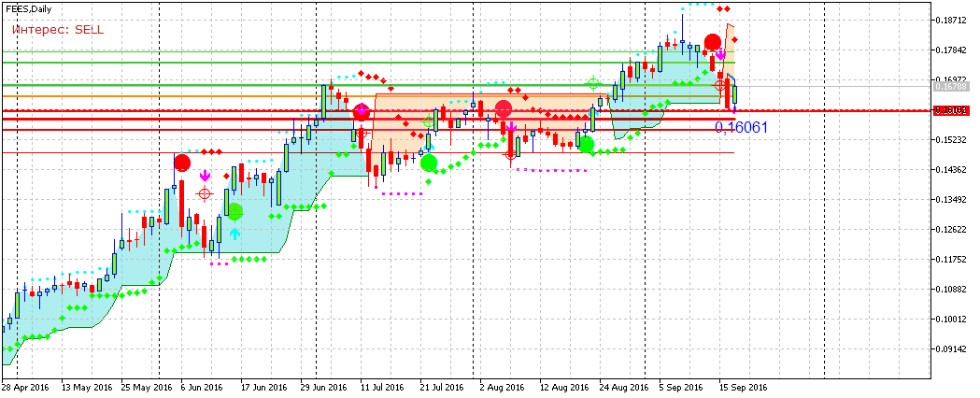Click the large green circle near 17 Jun 2016
Screen dimensions: 980x398
pyautogui.click(x=234, y=212)
